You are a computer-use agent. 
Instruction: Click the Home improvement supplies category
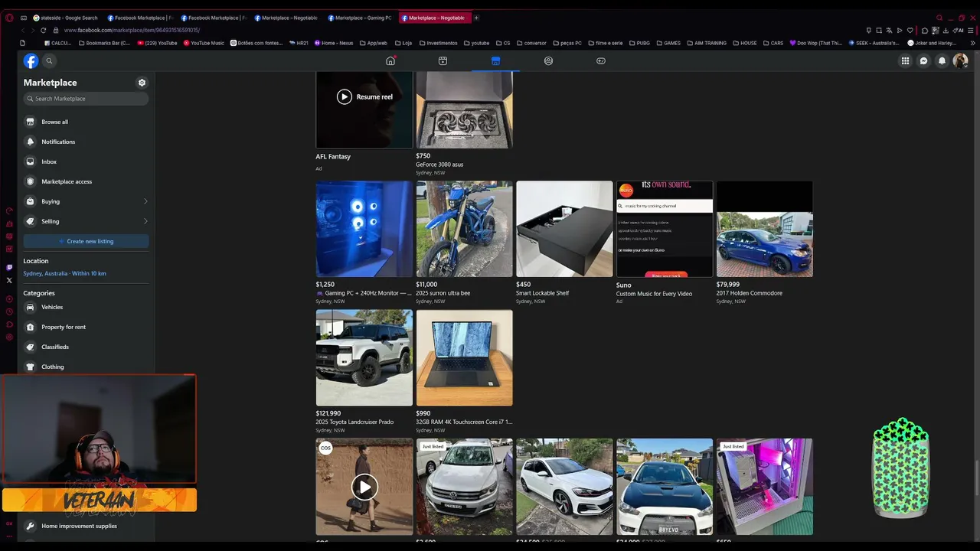tap(80, 526)
